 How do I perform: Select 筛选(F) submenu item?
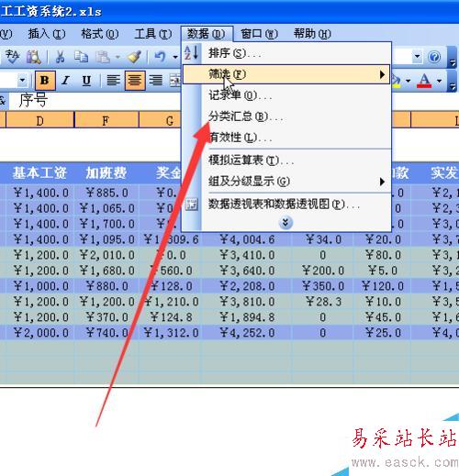(x=286, y=74)
